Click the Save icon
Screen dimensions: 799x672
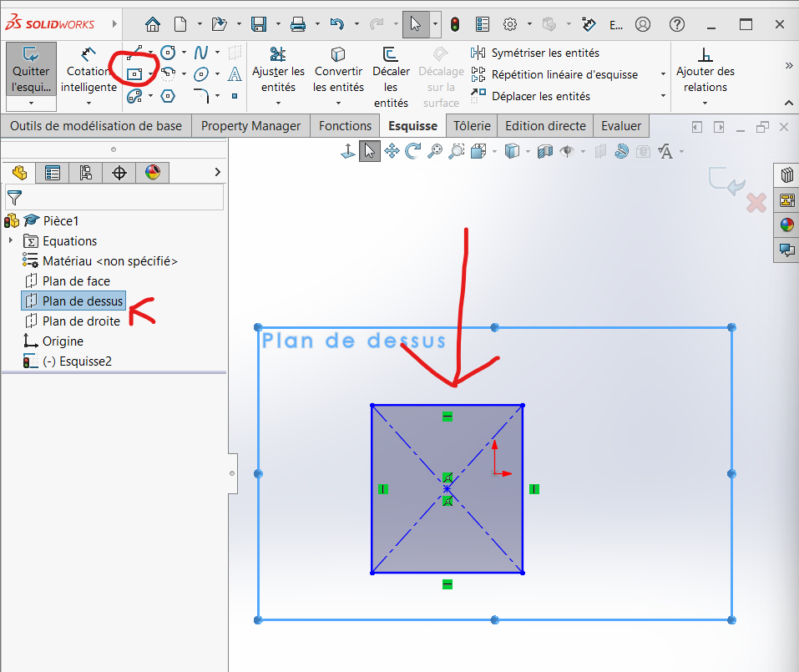point(259,24)
